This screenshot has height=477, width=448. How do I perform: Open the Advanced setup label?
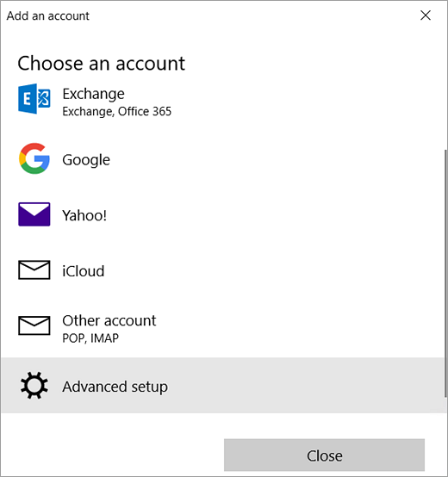pos(115,387)
